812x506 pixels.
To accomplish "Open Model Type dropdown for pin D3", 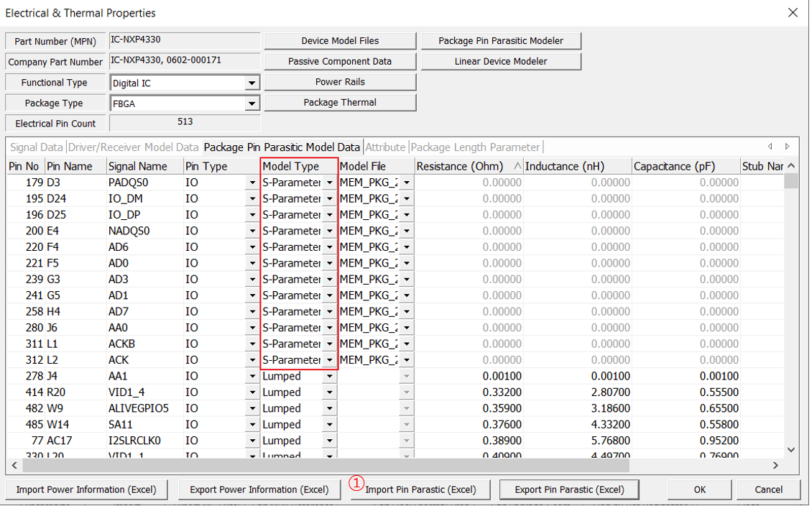I will pos(329,182).
